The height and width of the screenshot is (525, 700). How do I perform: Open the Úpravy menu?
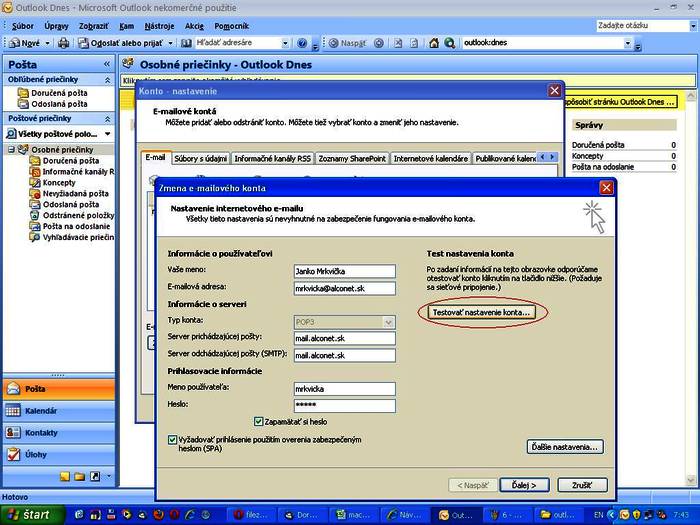(x=56, y=26)
